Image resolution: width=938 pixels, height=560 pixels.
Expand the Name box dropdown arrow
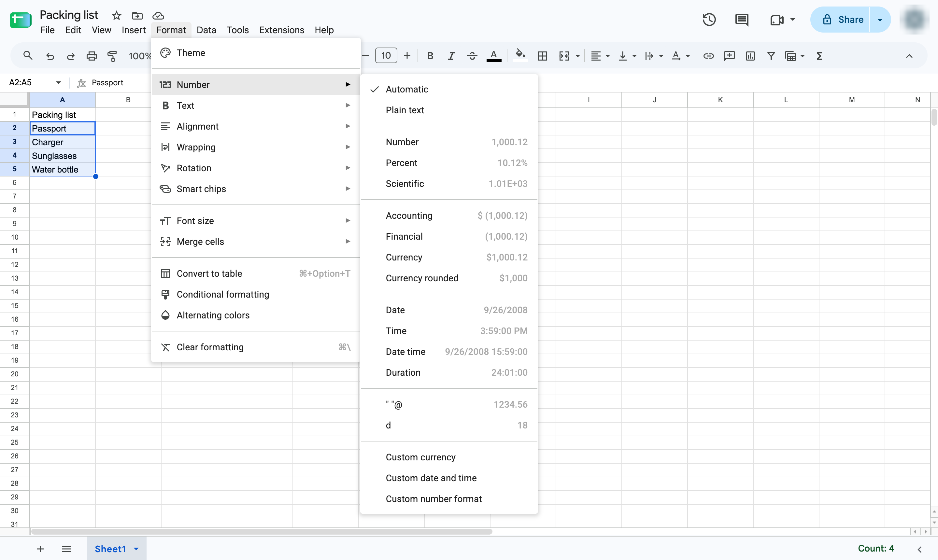[x=59, y=83]
